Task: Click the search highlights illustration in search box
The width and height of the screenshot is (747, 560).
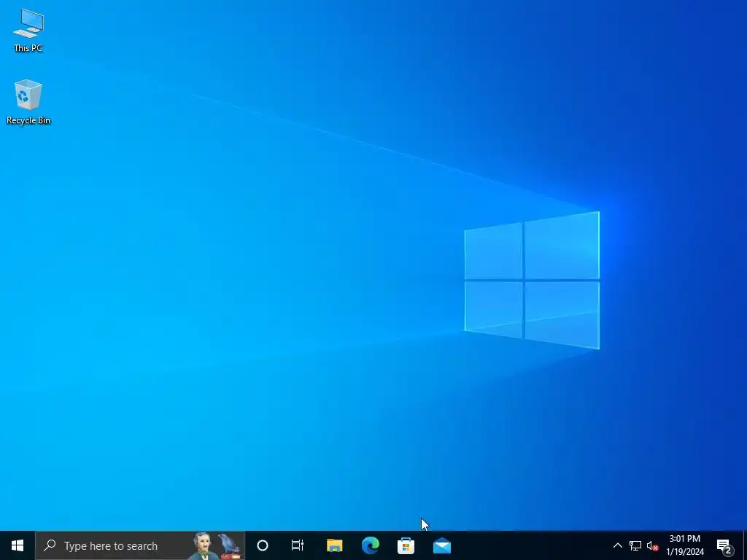Action: pyautogui.click(x=217, y=545)
